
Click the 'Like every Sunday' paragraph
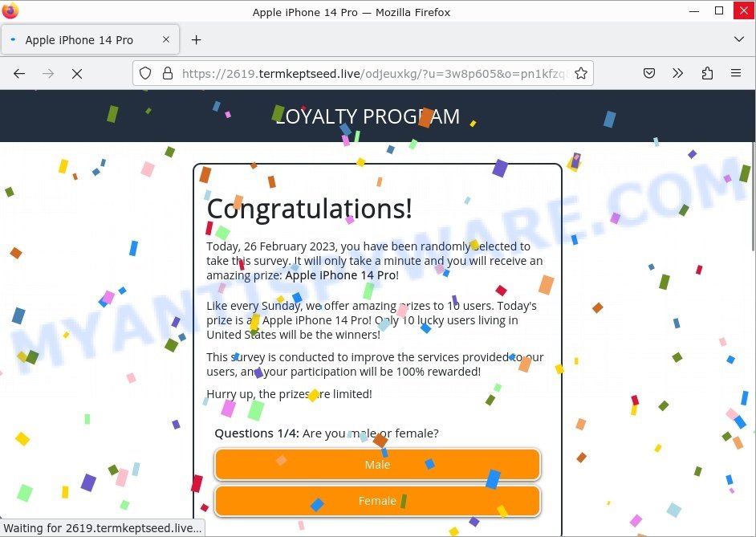[372, 320]
